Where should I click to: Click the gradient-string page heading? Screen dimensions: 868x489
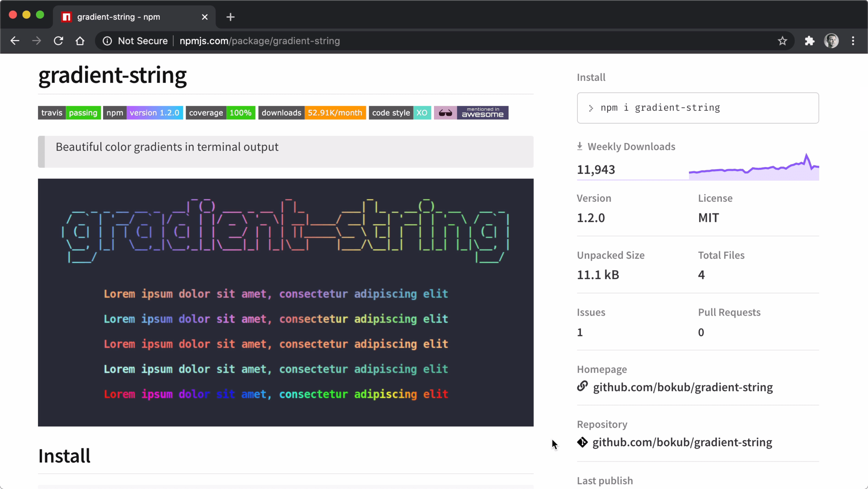112,75
